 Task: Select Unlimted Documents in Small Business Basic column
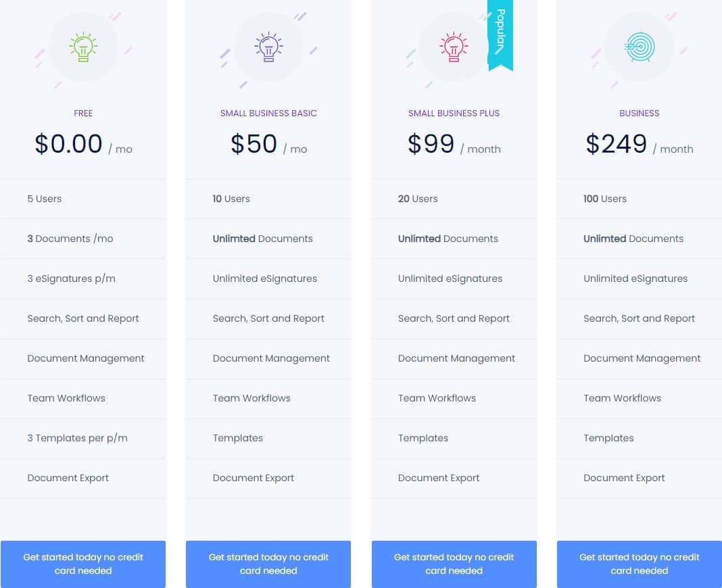(262, 239)
